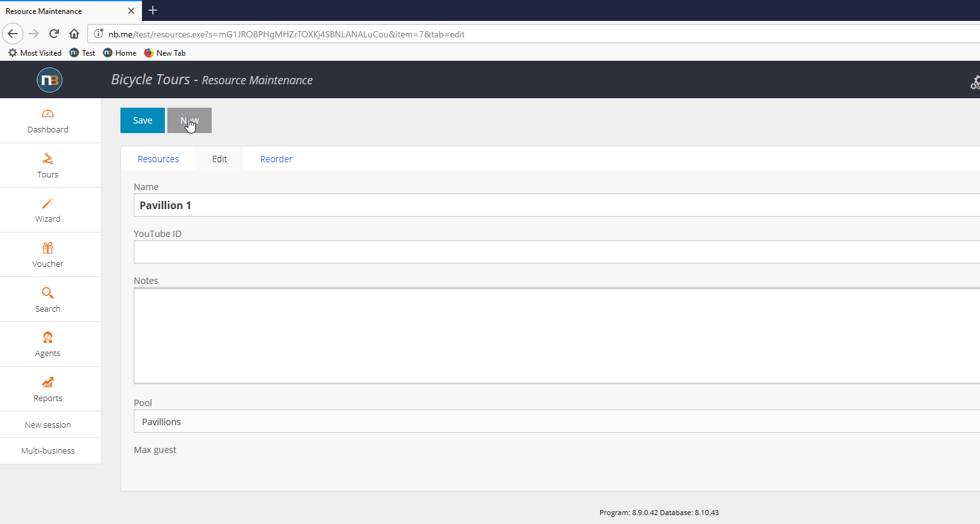Open the Search magnifier icon
The image size is (980, 524).
[48, 293]
